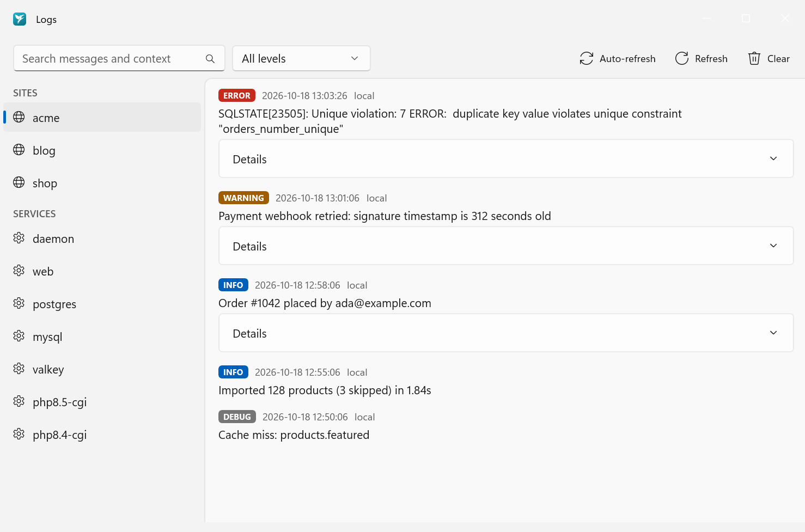805x532 pixels.
Task: Open the php8.5-cgi service logs
Action: (x=102, y=401)
